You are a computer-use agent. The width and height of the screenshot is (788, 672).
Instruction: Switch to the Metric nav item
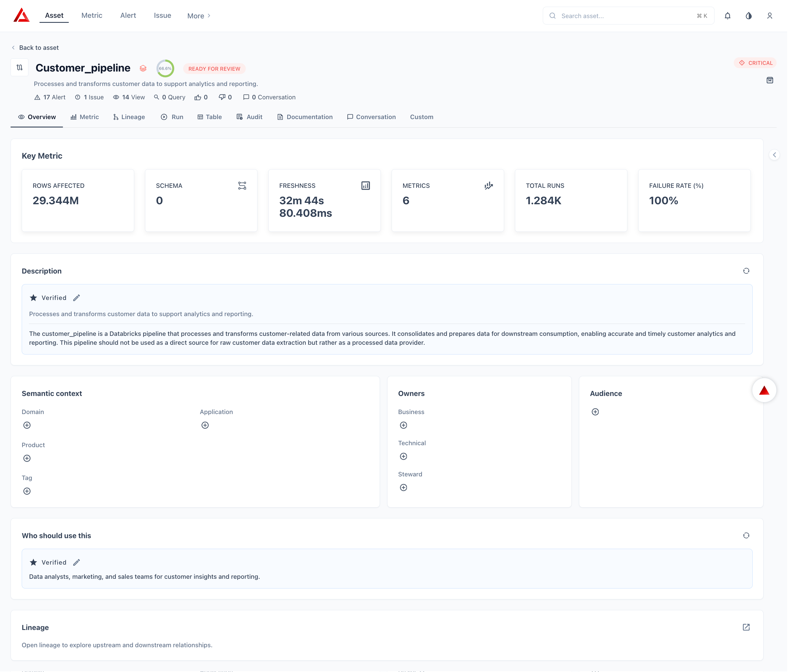coord(92,16)
